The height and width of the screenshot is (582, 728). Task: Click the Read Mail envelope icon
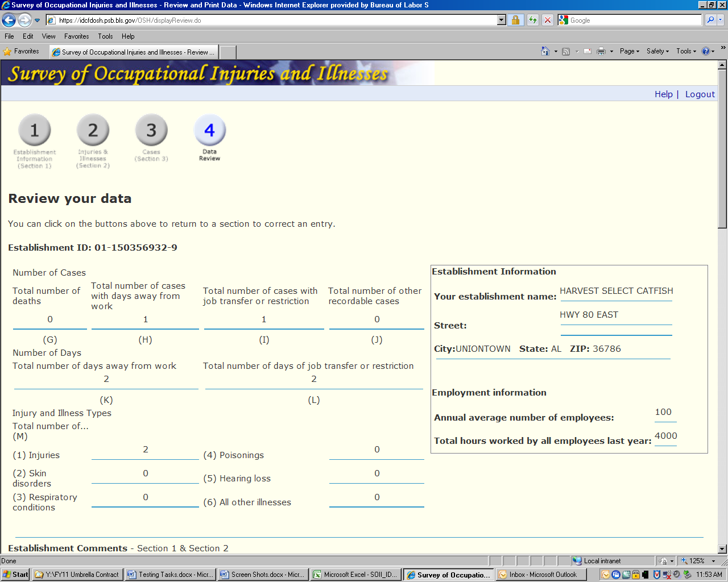coord(587,51)
